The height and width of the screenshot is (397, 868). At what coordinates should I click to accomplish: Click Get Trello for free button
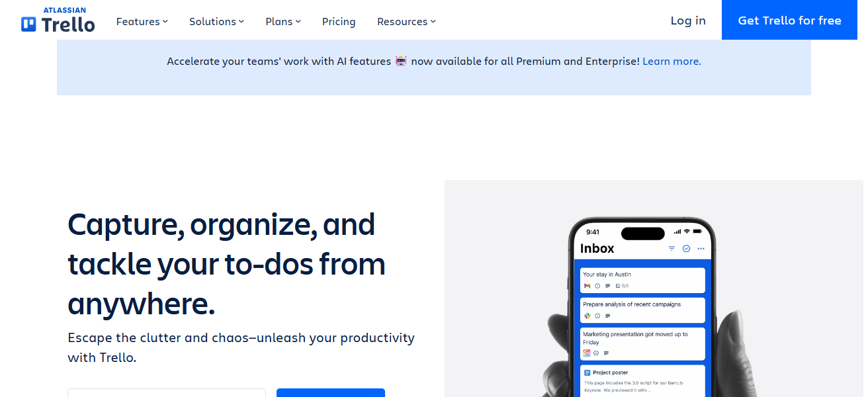point(789,21)
